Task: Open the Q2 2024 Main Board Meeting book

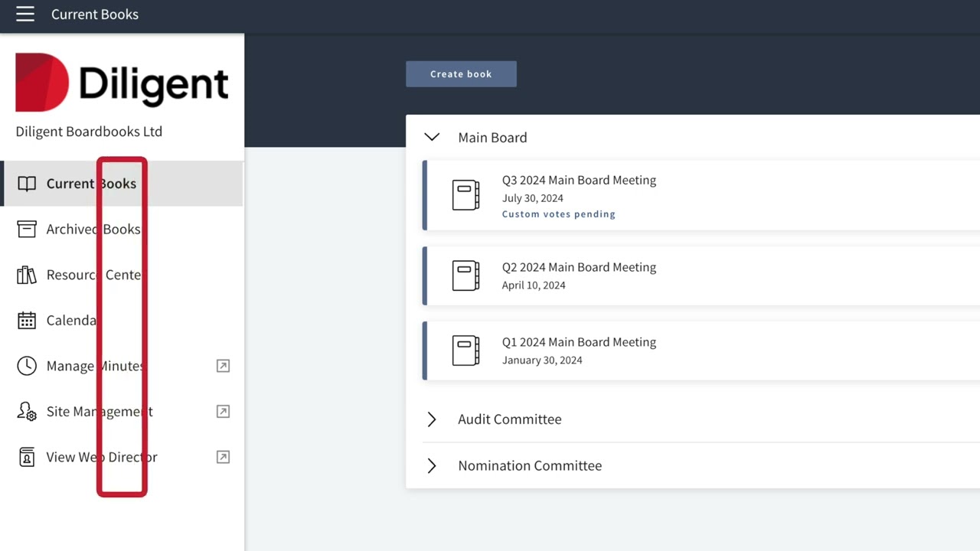Action: click(579, 268)
